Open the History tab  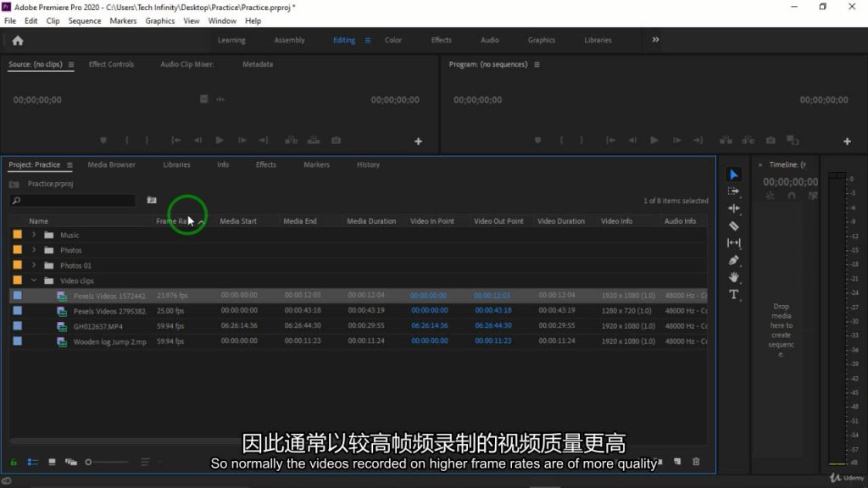[368, 165]
